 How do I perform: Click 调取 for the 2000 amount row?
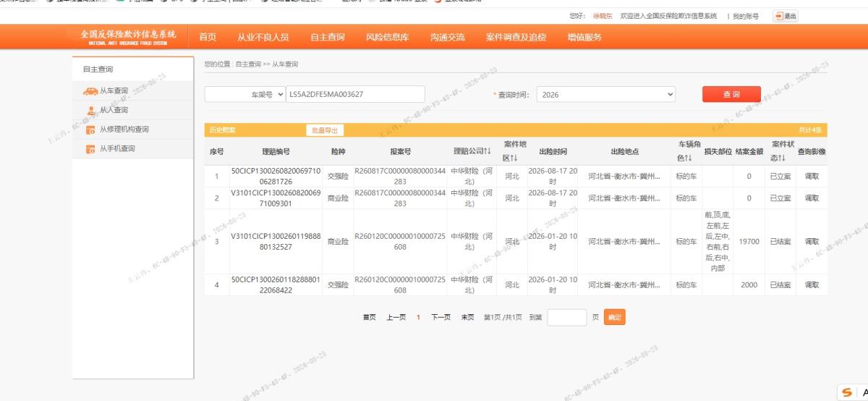812,285
